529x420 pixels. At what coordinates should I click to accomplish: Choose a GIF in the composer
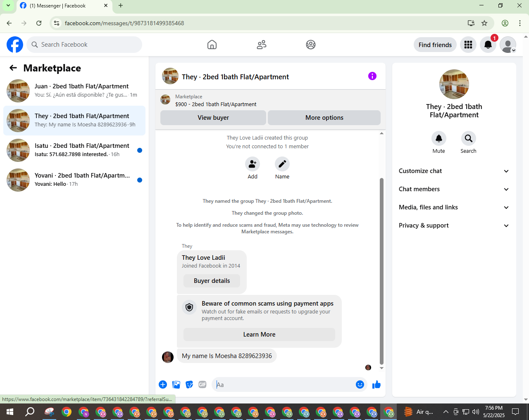(203, 384)
